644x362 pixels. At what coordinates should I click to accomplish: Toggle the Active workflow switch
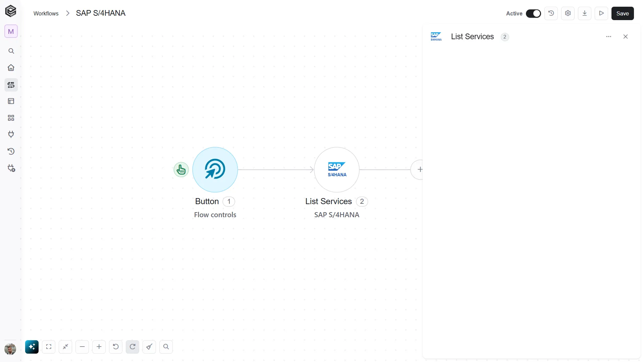coord(533,13)
